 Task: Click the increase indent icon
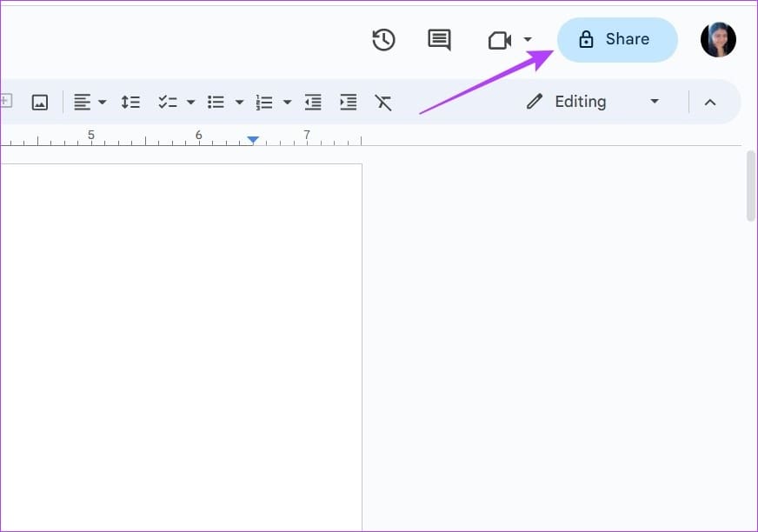348,102
